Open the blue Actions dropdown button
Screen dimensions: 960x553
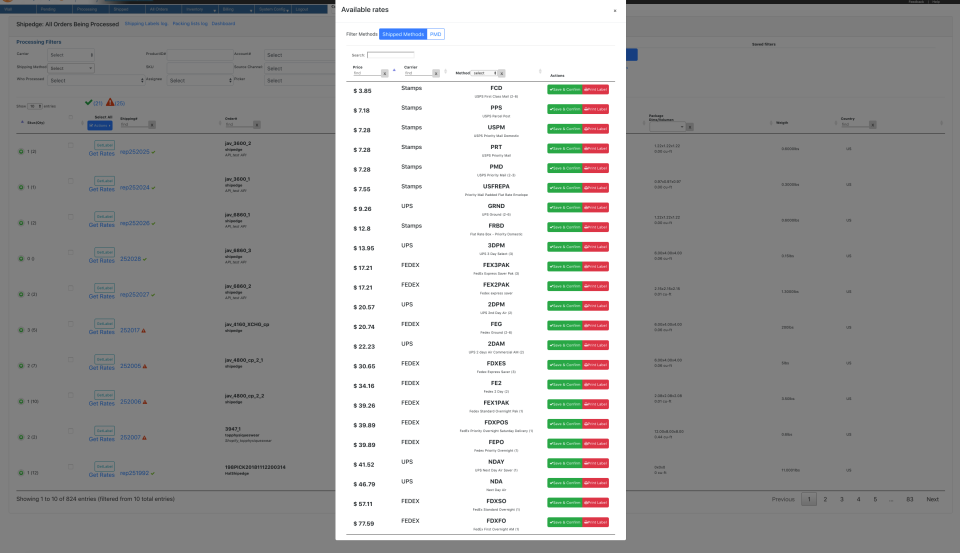coord(100,126)
